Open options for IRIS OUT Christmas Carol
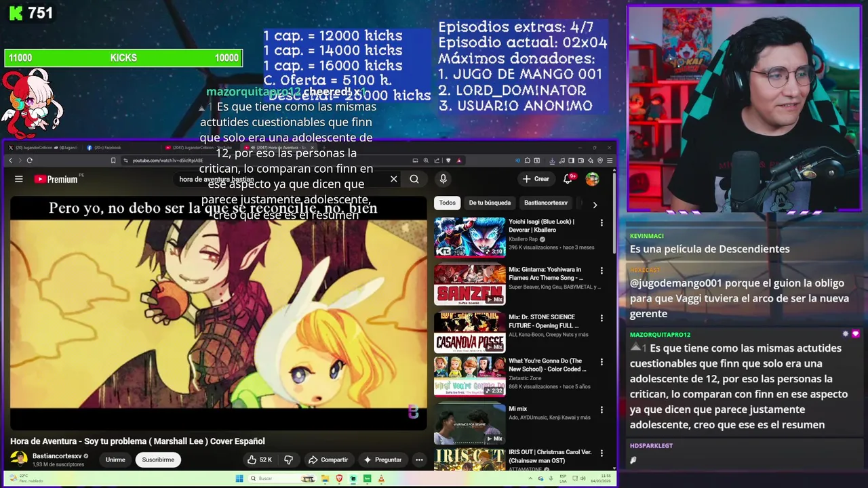 (601, 453)
